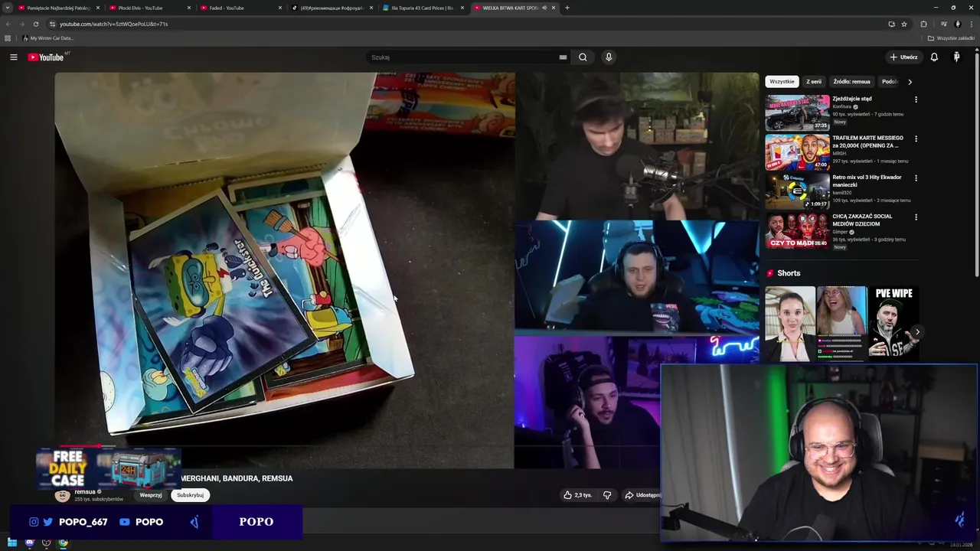Open the Utwórz create menu
Image resolution: width=980 pixels, height=551 pixels.
tap(903, 57)
